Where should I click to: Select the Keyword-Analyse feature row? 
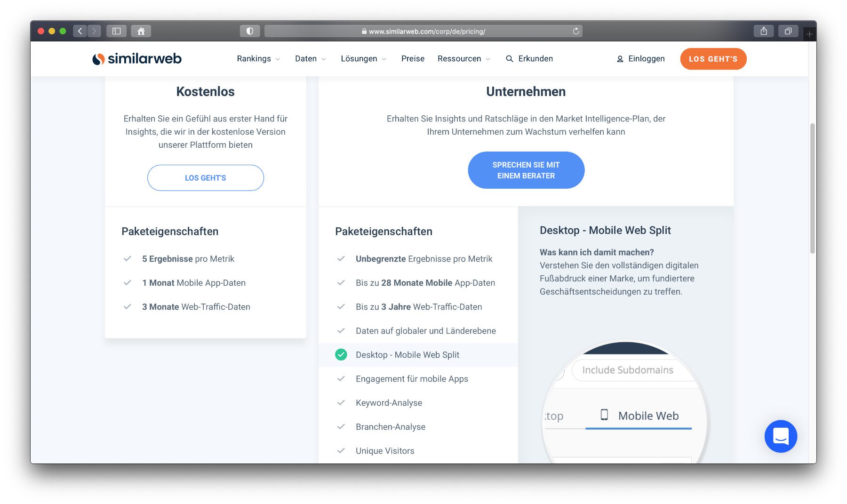tap(418, 403)
